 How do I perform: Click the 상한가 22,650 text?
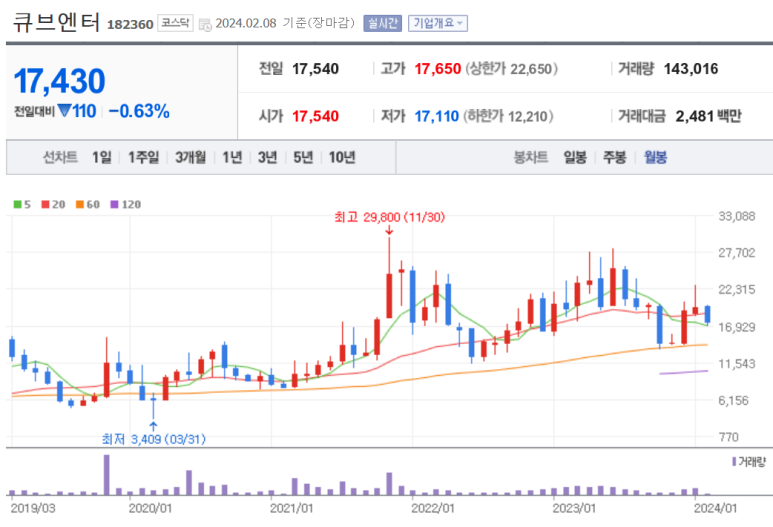point(511,69)
